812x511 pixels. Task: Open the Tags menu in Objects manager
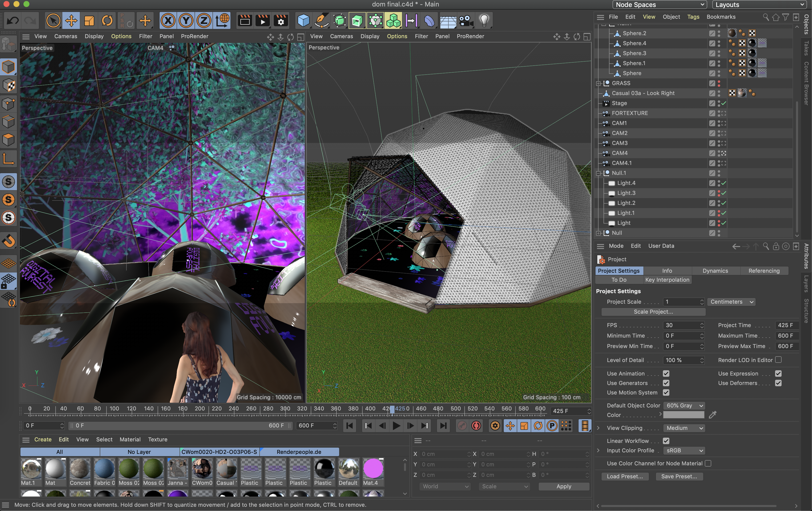point(693,17)
